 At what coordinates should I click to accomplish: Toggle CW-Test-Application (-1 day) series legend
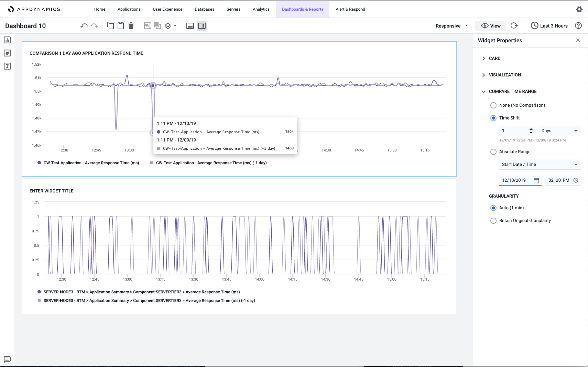click(x=208, y=163)
